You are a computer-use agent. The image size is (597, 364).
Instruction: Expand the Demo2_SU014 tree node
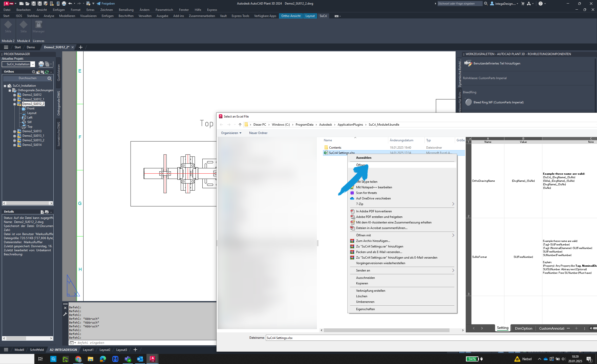click(14, 145)
